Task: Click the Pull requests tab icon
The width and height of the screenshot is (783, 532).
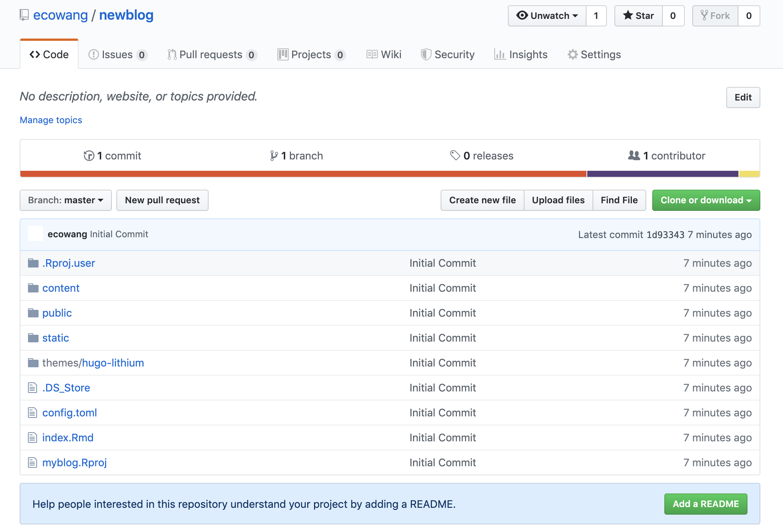Action: coord(172,54)
